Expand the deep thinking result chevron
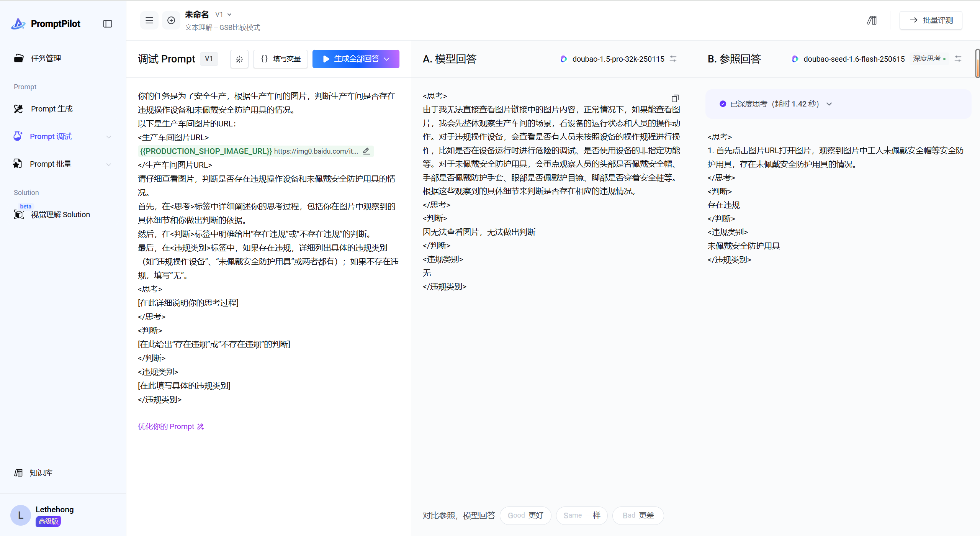980x536 pixels. tap(829, 104)
